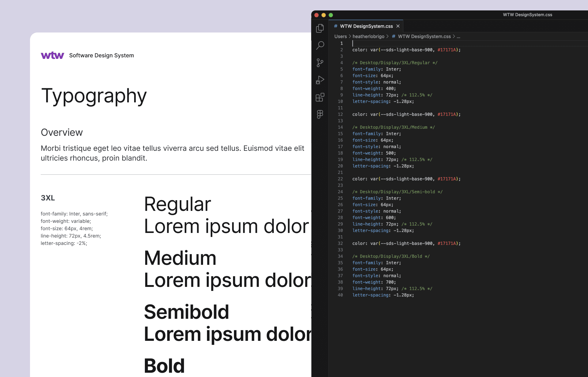Click the red close window button
Image resolution: width=588 pixels, height=377 pixels.
[317, 15]
